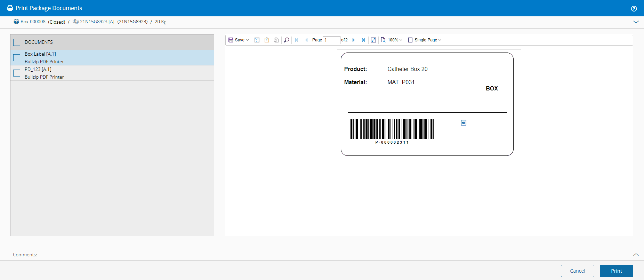Go to the first report page
The height and width of the screenshot is (280, 644).
pos(297,40)
